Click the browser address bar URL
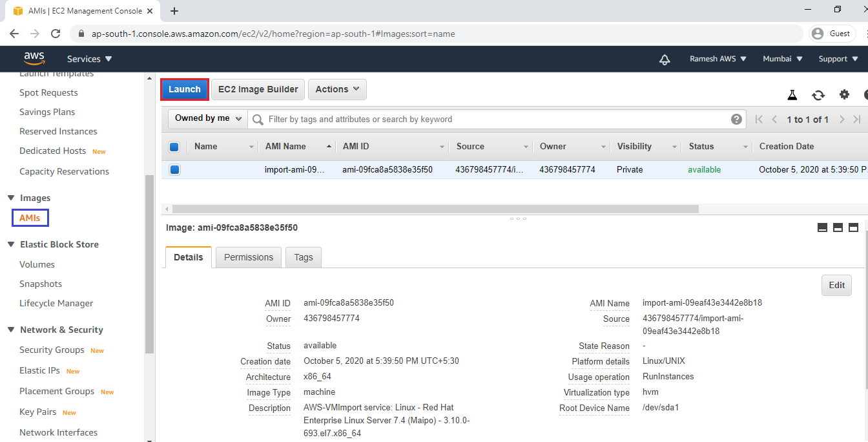This screenshot has height=442, width=868. [x=273, y=34]
